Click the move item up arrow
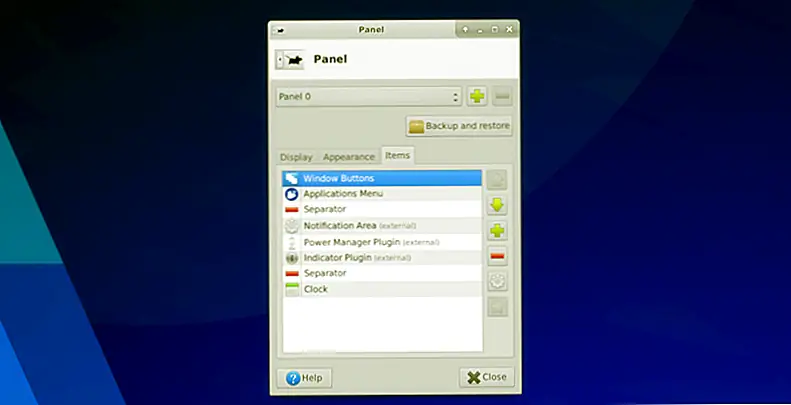791x405 pixels. tap(497, 180)
